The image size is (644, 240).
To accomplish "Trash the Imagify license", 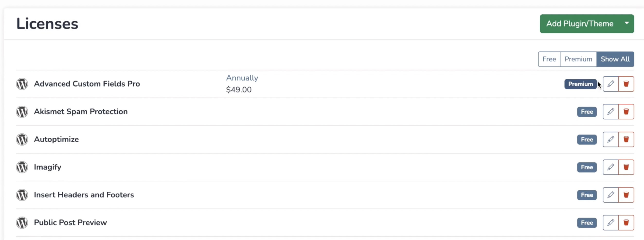I will tap(626, 167).
